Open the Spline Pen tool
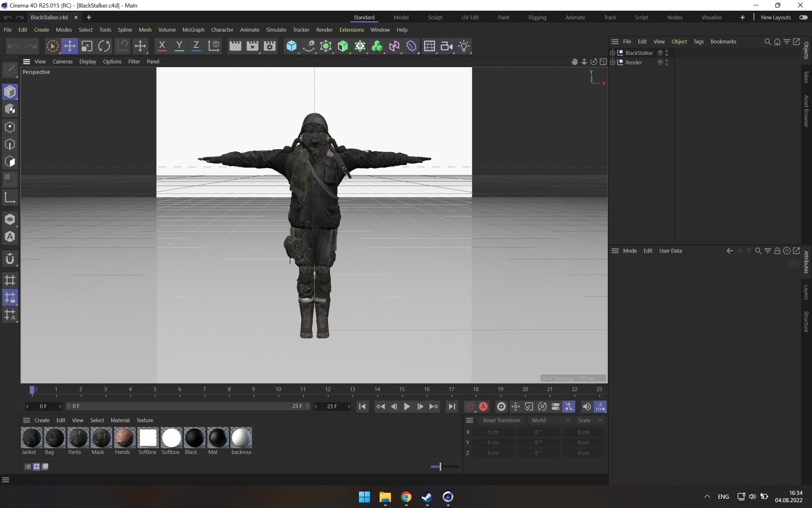This screenshot has width=812, height=508. [309, 46]
